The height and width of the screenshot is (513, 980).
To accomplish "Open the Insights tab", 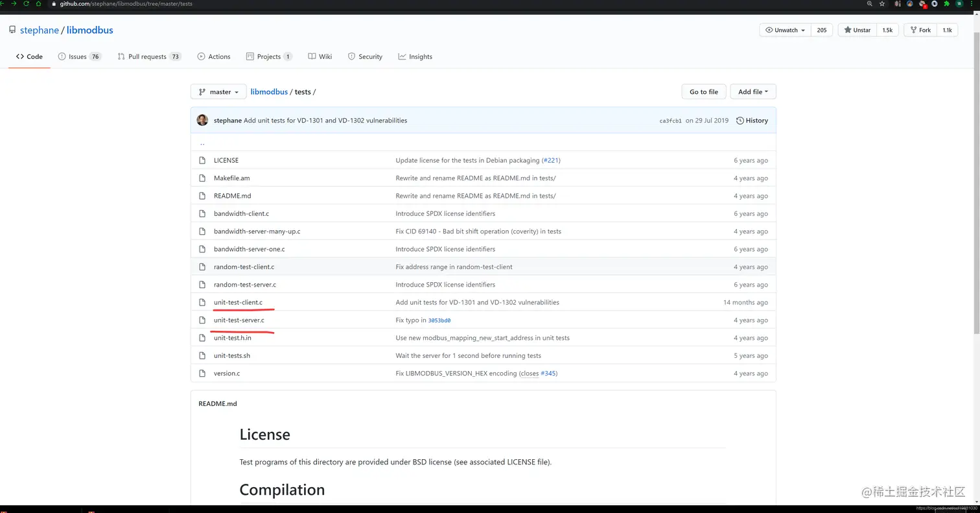I will tap(415, 56).
